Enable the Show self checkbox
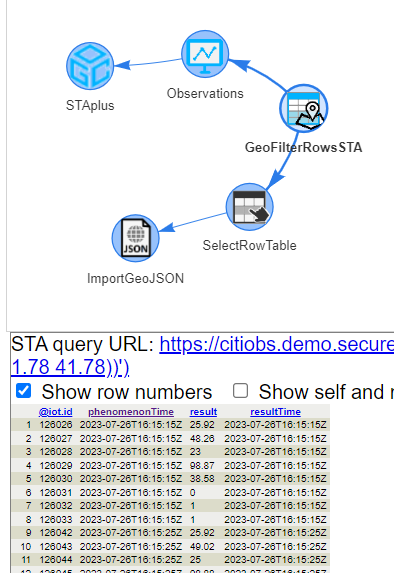The image size is (394, 573). 240,391
